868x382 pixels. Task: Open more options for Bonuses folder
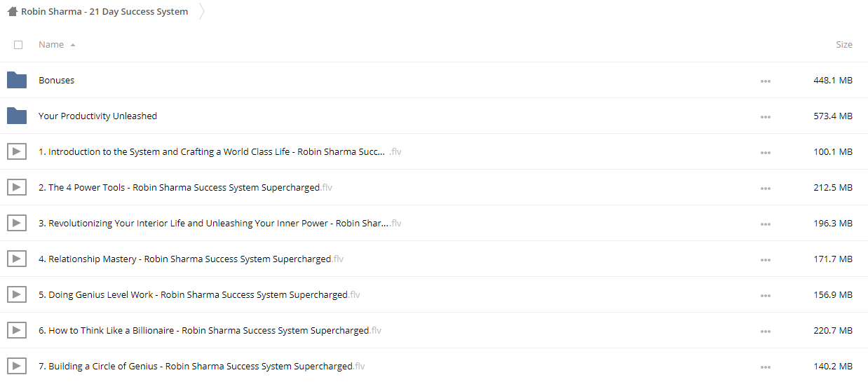[765, 81]
